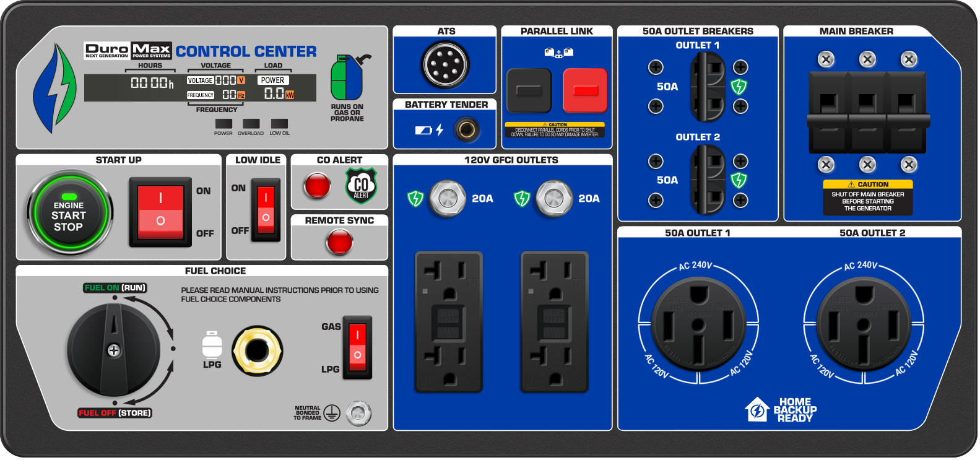Click the Main Breaker caution label
Screen dimensions: 980x460
(x=868, y=197)
